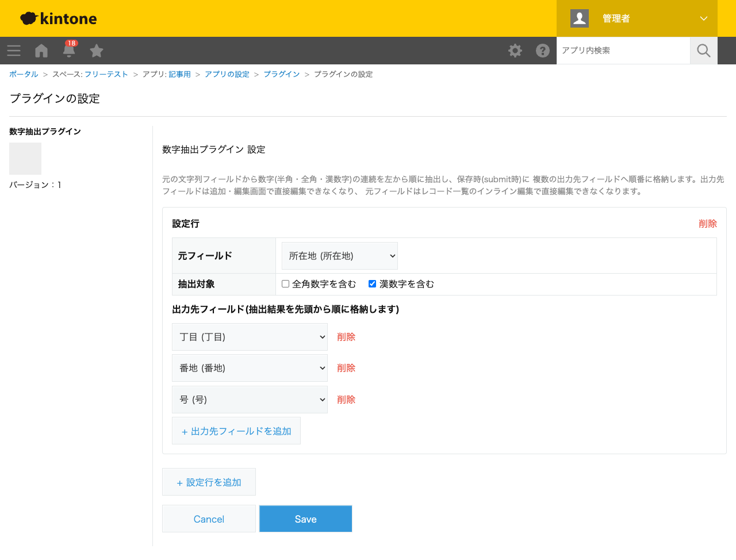
Task: Delete the 号 output field row
Action: [346, 400]
